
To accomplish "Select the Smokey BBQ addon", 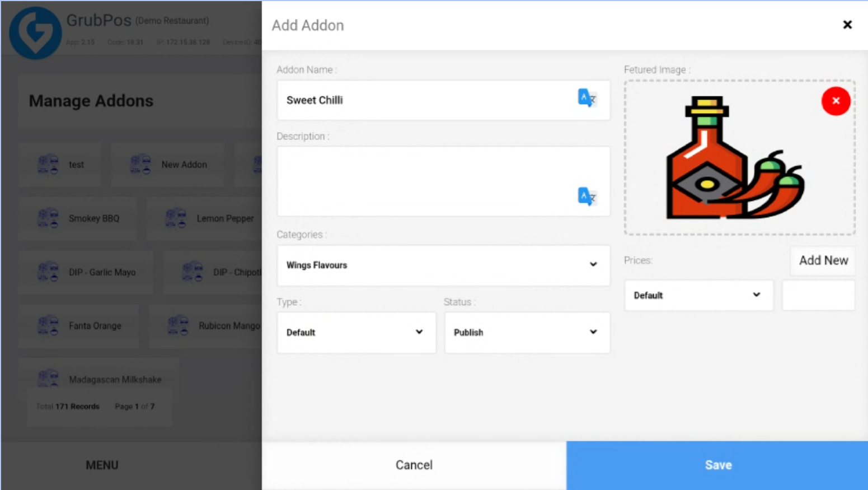I will (78, 218).
